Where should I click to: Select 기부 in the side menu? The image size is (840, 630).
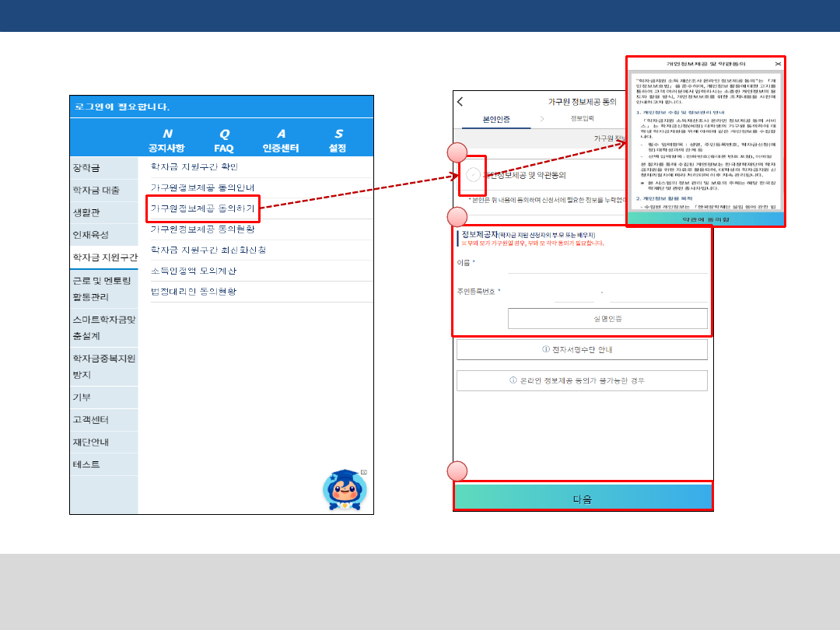(104, 397)
